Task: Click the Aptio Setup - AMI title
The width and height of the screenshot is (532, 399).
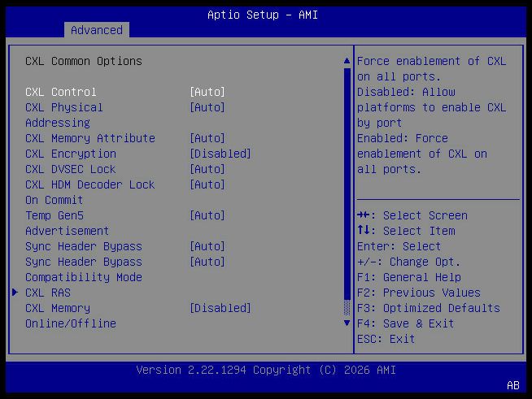Action: tap(263, 15)
